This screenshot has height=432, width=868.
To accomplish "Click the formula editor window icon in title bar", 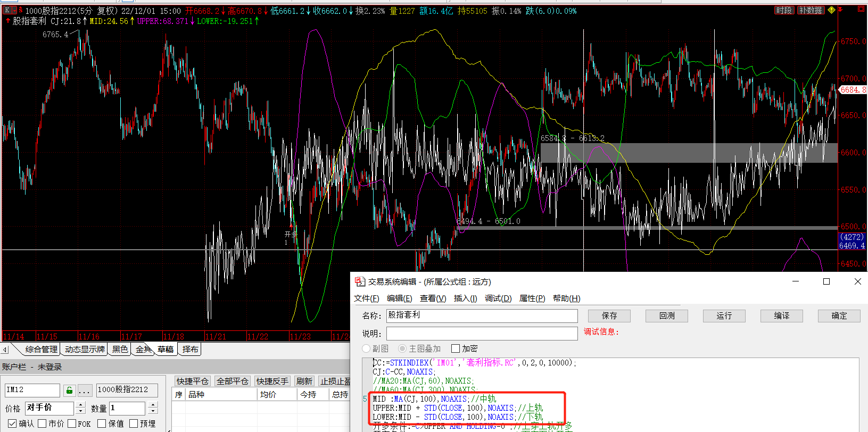I will tap(360, 281).
